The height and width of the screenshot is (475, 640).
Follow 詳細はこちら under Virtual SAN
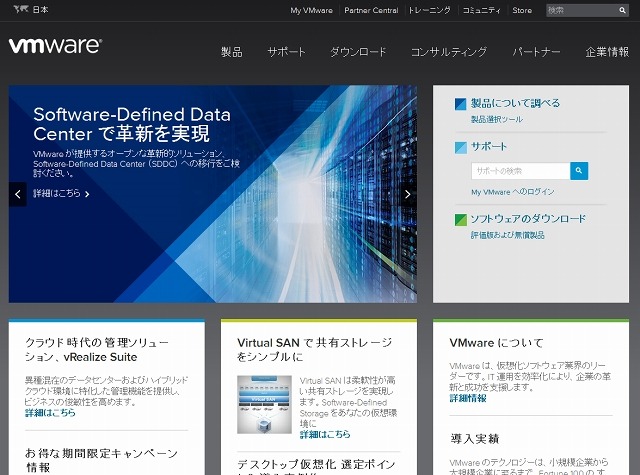(325, 435)
